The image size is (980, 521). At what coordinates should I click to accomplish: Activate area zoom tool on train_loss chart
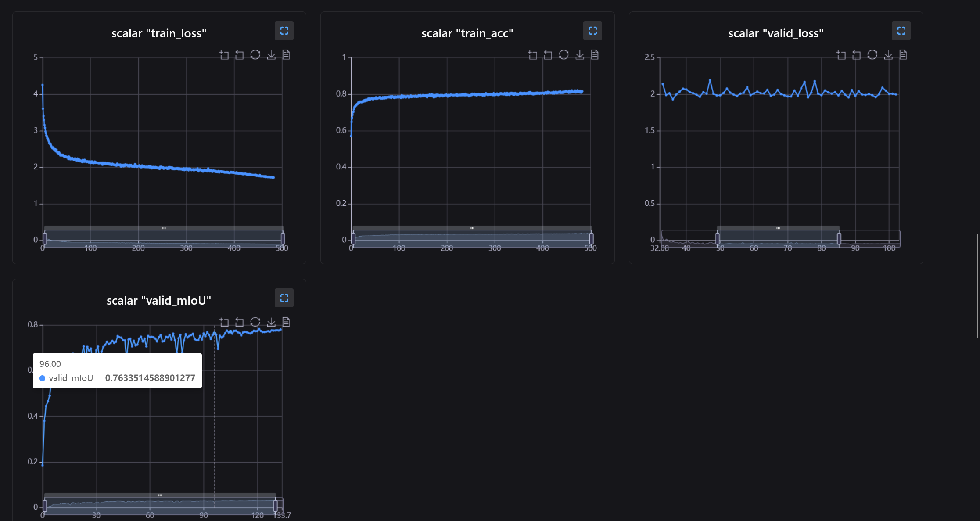224,55
